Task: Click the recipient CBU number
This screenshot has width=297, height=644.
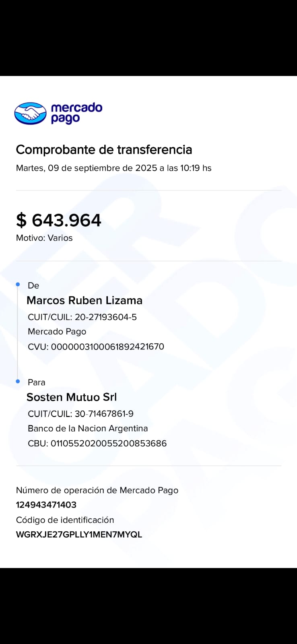Action: 97,444
